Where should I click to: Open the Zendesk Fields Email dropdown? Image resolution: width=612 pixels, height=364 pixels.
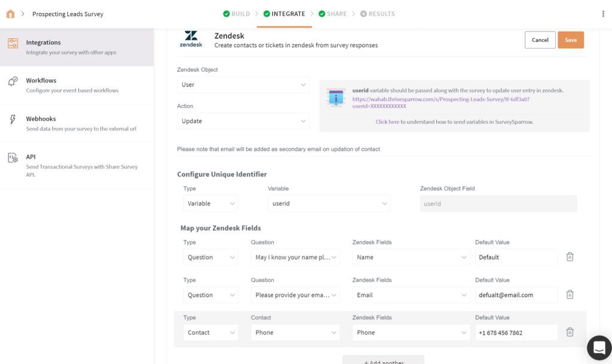[411, 295]
